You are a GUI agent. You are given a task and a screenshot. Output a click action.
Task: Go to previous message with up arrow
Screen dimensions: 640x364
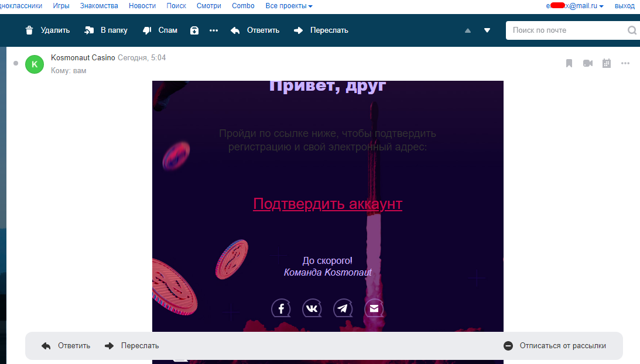[x=468, y=30]
